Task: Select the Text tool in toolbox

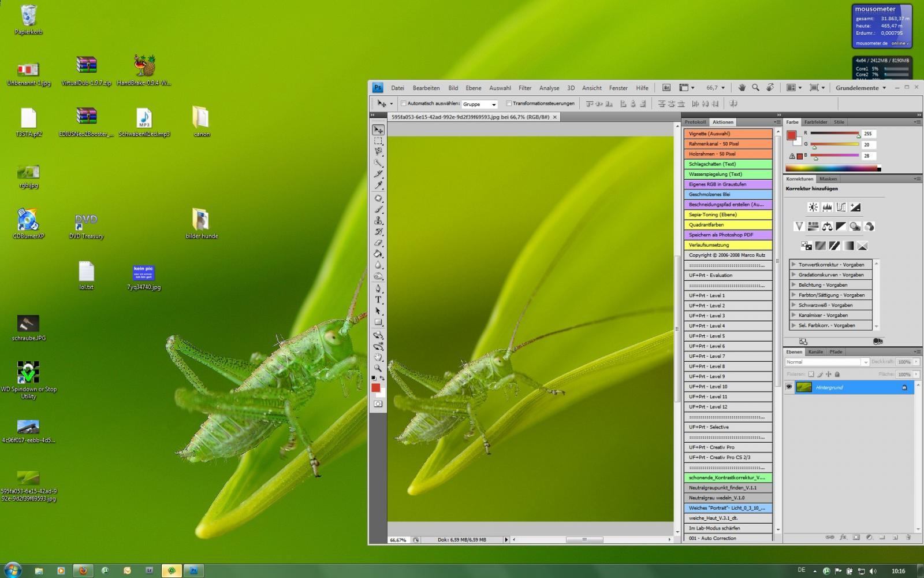Action: pos(378,299)
